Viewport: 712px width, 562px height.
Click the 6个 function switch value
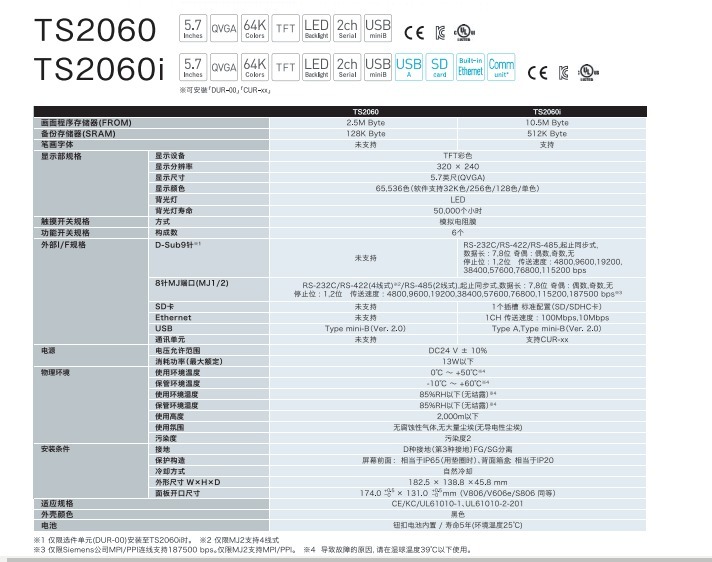tap(458, 232)
